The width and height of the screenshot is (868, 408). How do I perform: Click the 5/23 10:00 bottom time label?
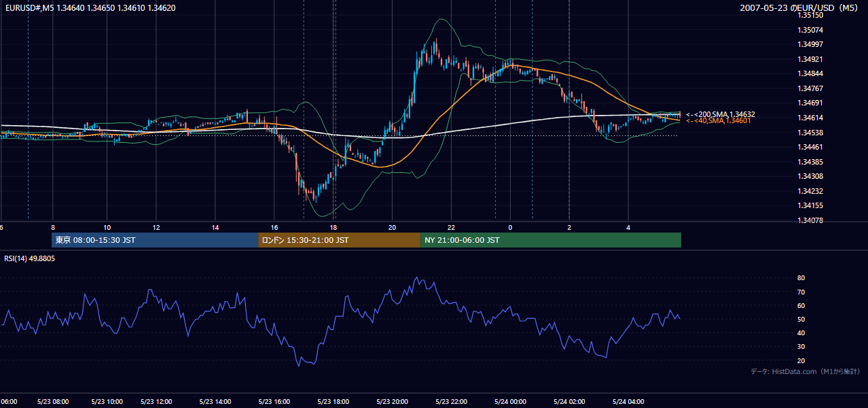pos(106,402)
